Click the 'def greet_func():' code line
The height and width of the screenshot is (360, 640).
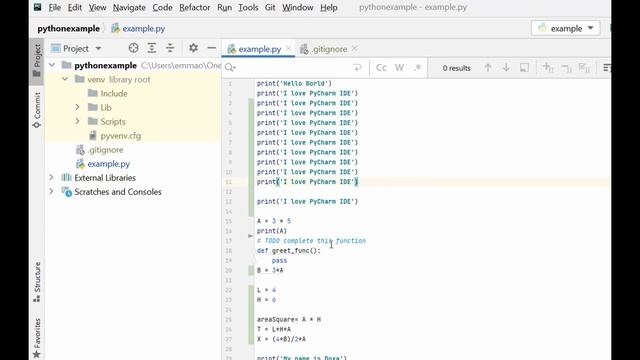click(289, 251)
